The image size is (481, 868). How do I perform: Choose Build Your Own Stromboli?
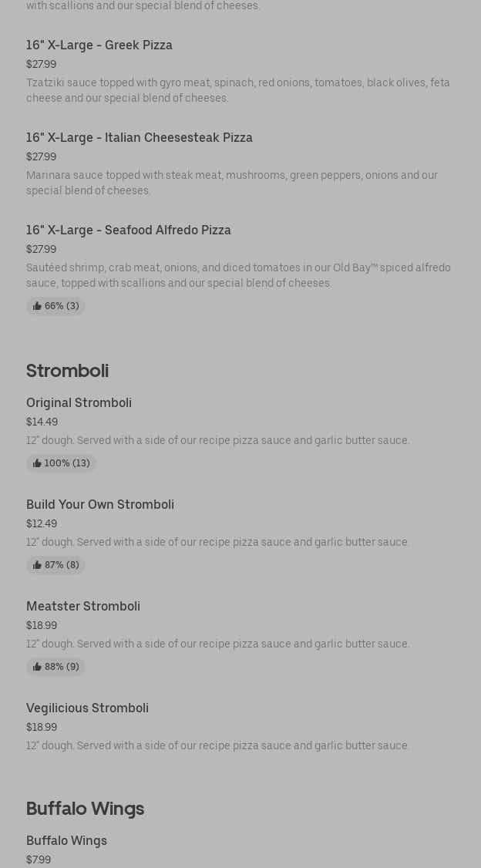click(100, 504)
